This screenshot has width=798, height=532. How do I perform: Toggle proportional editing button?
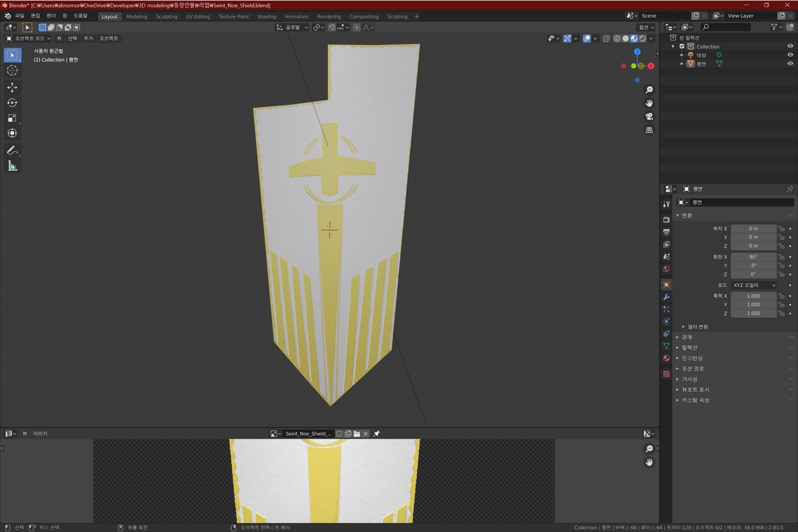[356, 27]
